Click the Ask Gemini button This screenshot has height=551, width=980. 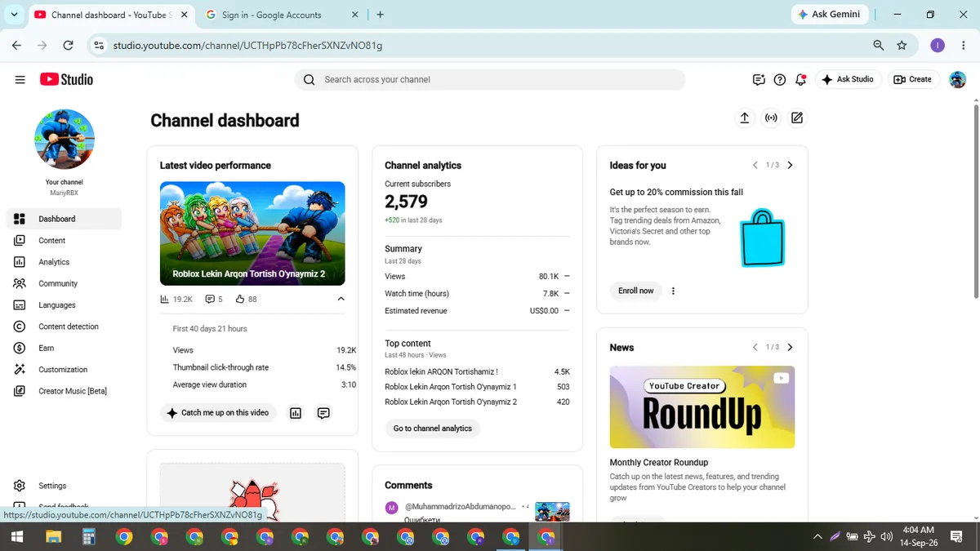(829, 15)
